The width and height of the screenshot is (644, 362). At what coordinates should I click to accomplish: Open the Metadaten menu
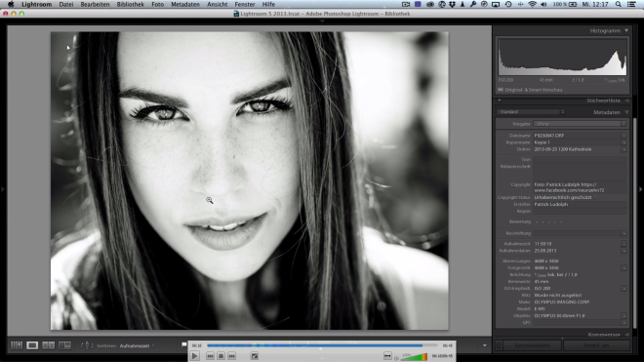185,4
